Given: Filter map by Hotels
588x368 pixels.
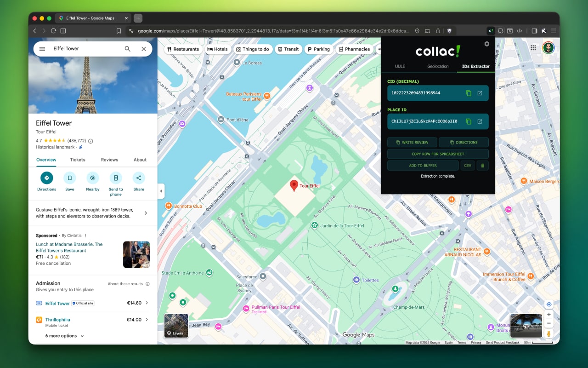Looking at the screenshot, I should click(218, 49).
